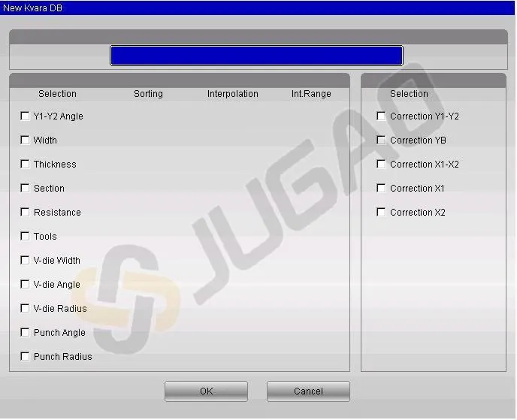
Task: Toggle the Resistance checkbox
Action: [25, 213]
